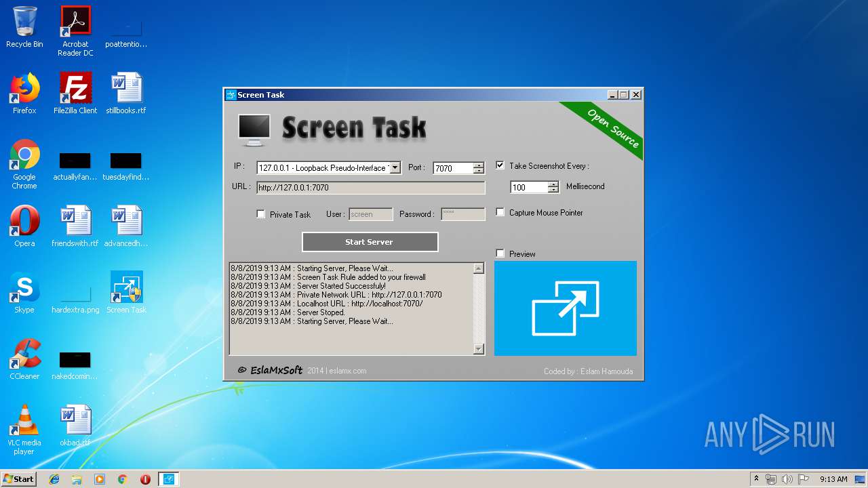
Task: Open Skype desktop shortcut
Action: [24, 293]
